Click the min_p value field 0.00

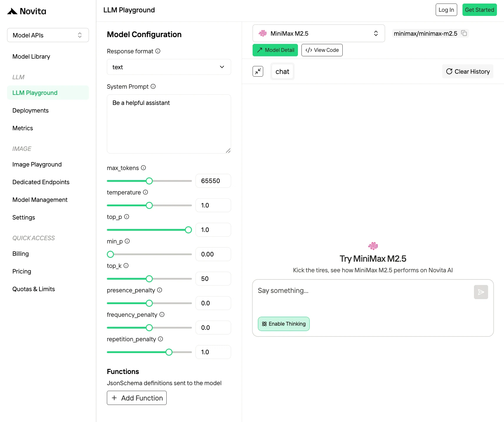[x=213, y=254]
